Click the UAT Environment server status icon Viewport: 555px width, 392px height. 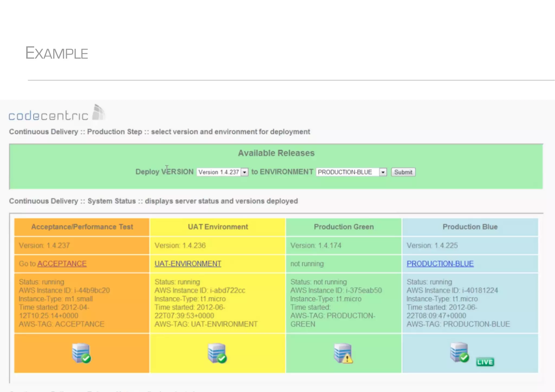click(217, 353)
